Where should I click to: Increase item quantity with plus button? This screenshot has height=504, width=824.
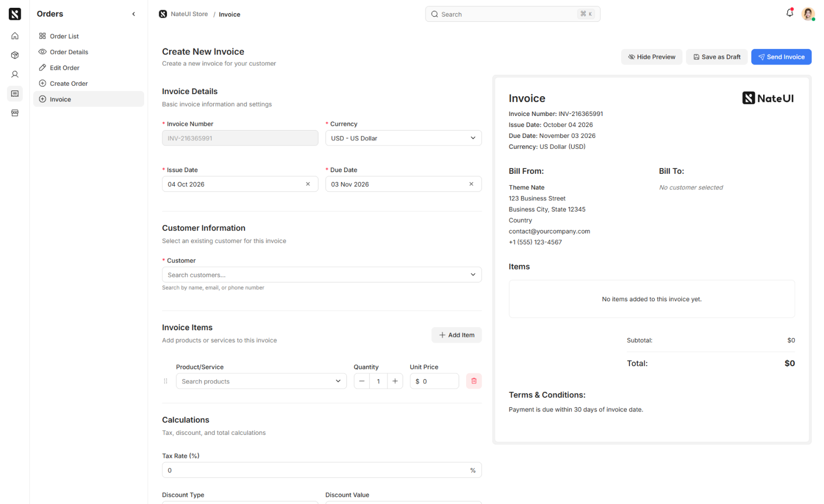[x=395, y=381]
